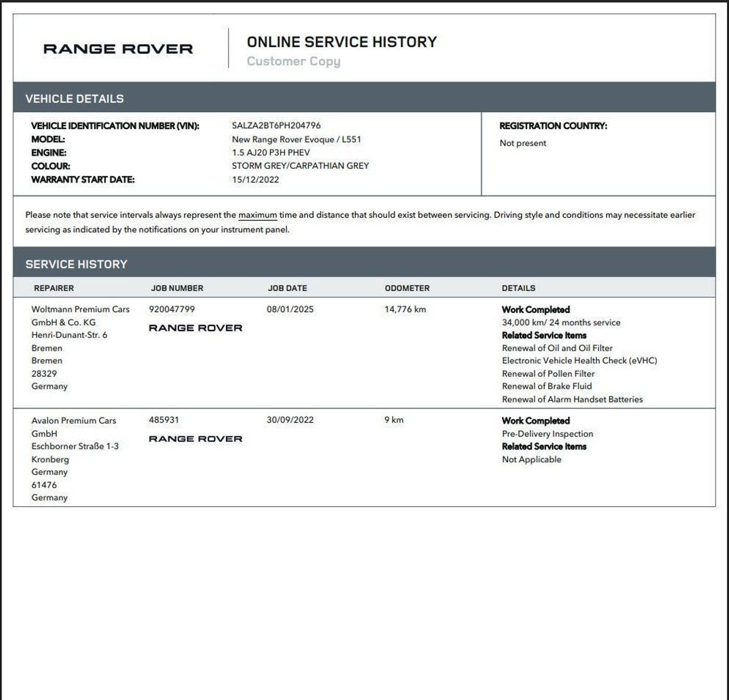Select engine value 1.5 AJ20 P3H PHEV
The width and height of the screenshot is (729, 700).
coord(271,152)
